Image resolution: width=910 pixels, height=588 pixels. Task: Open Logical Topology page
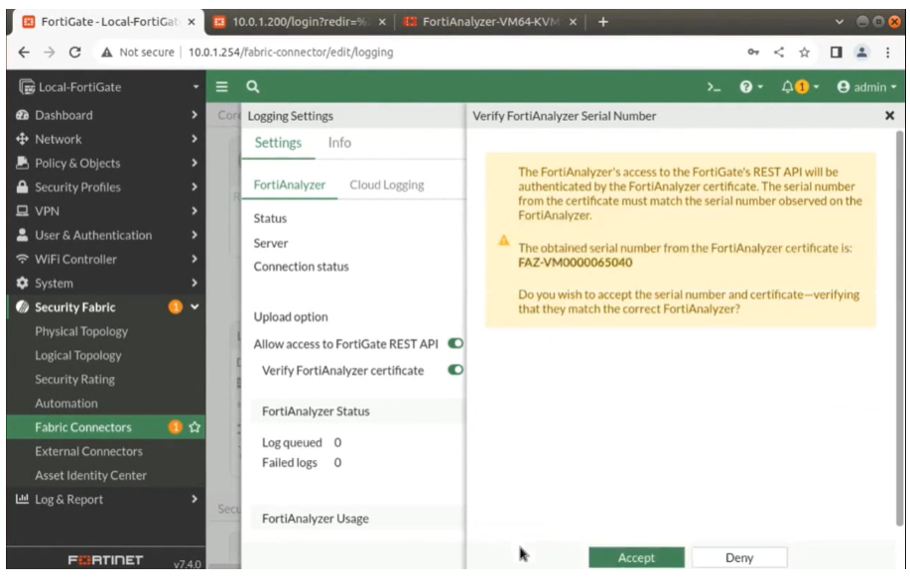point(78,355)
